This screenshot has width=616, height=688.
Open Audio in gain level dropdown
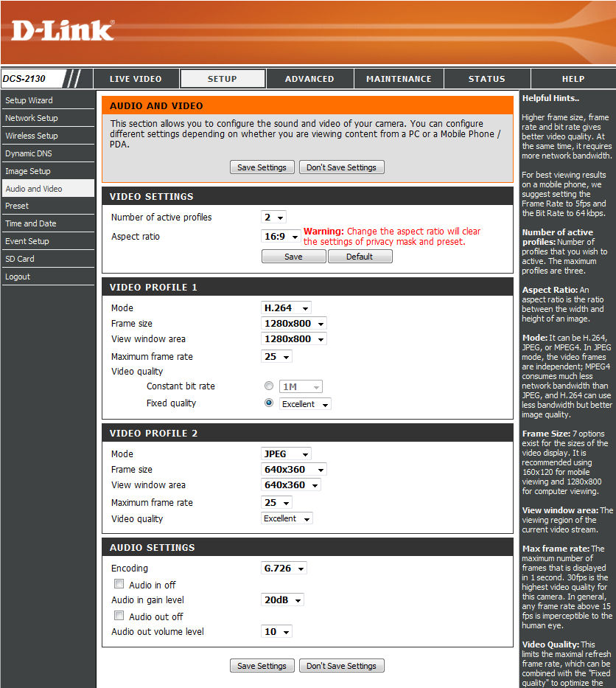(x=283, y=600)
